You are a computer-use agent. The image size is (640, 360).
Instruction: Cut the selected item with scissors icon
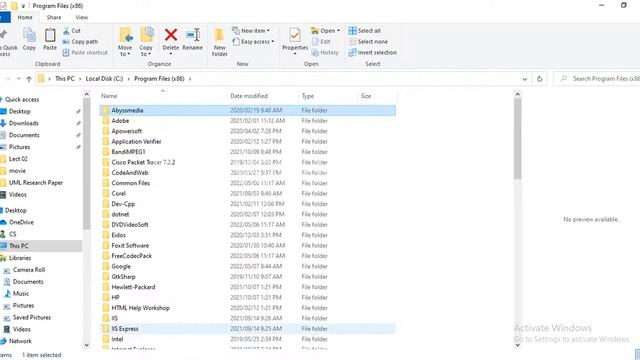click(x=72, y=31)
